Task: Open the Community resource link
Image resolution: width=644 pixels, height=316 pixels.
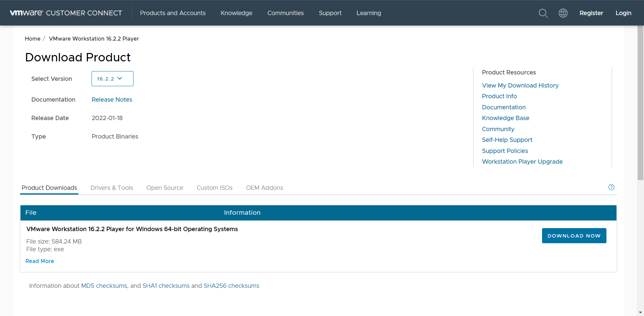Action: coord(498,129)
